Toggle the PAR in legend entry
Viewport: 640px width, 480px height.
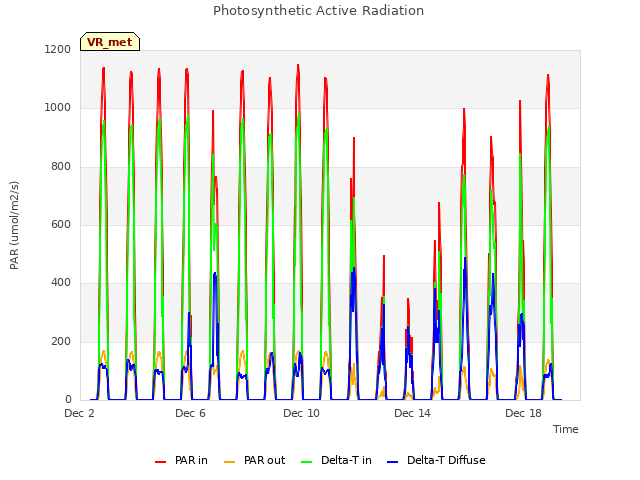point(181,460)
